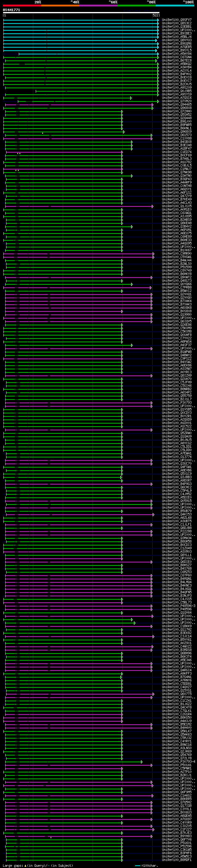Image resolution: width=197 pixels, height=868 pixels.
Task: Select hit label UniRef100_Q1QV64
Action: pos(177,612)
